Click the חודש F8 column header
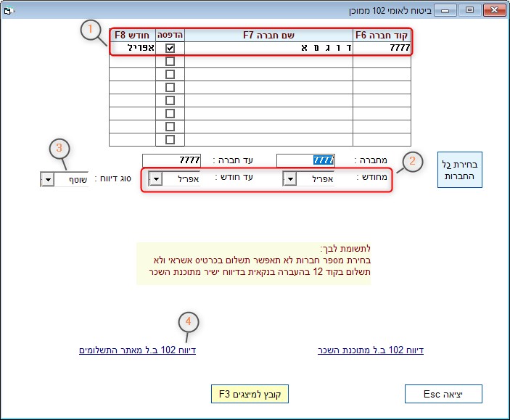This screenshot has height=420, width=510. click(x=132, y=35)
